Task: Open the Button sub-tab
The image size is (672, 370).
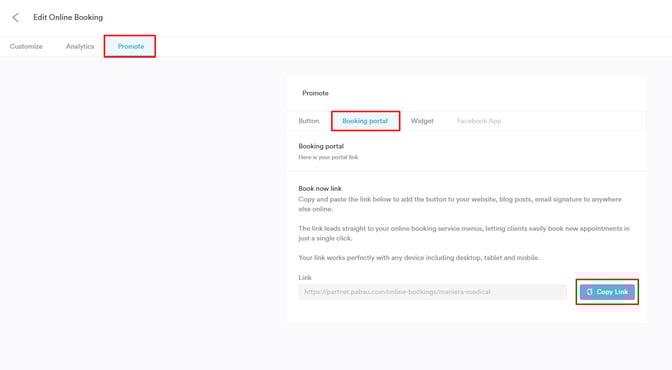Action: click(309, 121)
